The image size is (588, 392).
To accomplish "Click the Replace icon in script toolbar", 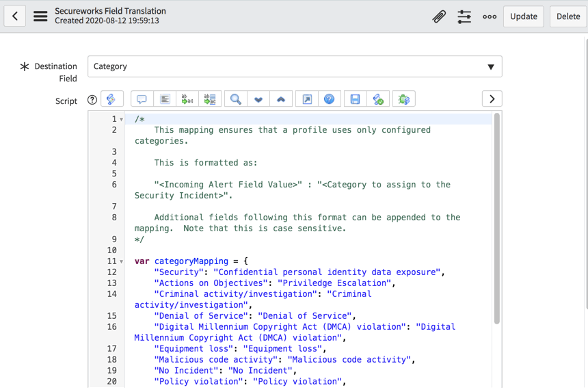I will pos(187,99).
